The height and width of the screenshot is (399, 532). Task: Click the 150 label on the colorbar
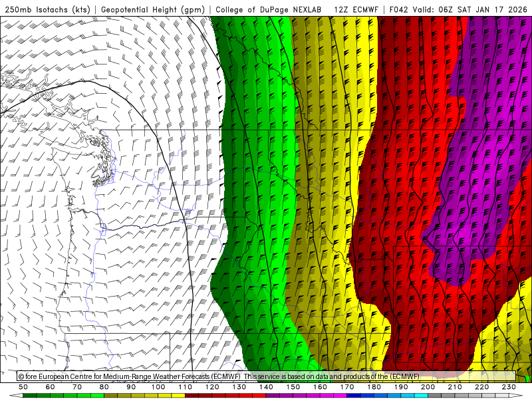[x=293, y=387]
